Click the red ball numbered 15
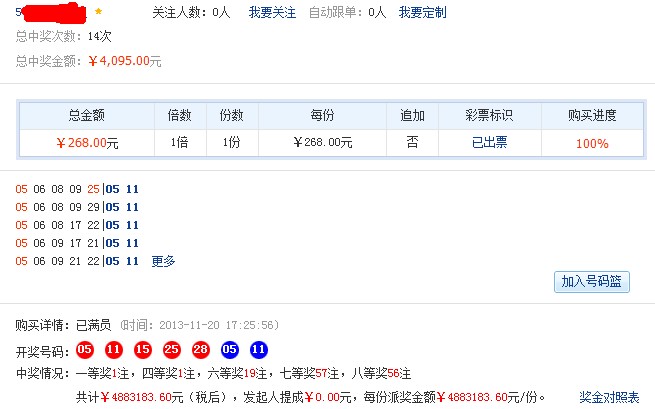Screen dimensions: 655x409 point(142,350)
